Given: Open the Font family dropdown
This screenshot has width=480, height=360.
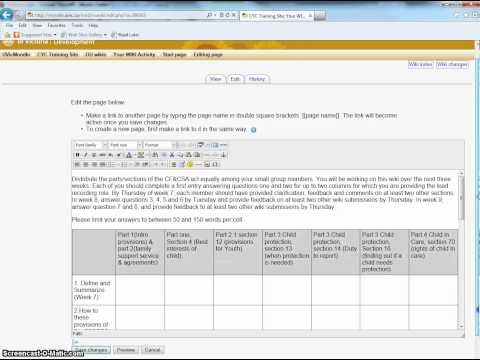Looking at the screenshot, I should coord(91,145).
